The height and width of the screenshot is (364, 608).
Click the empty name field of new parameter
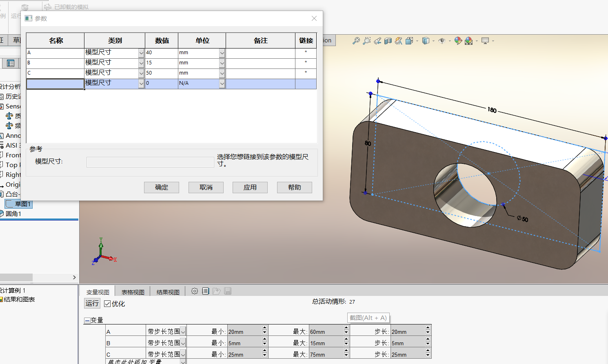click(55, 84)
